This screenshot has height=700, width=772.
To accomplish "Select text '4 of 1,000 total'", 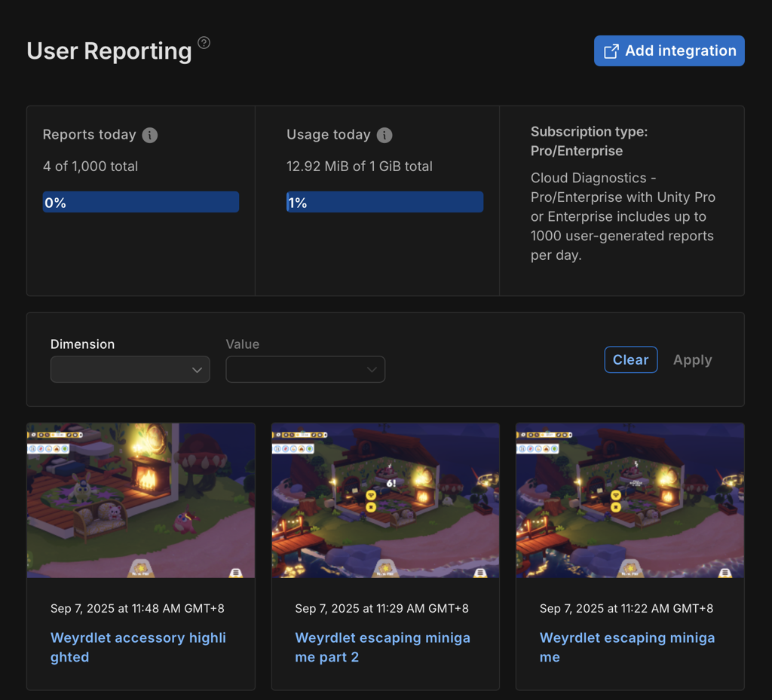I will coord(90,167).
